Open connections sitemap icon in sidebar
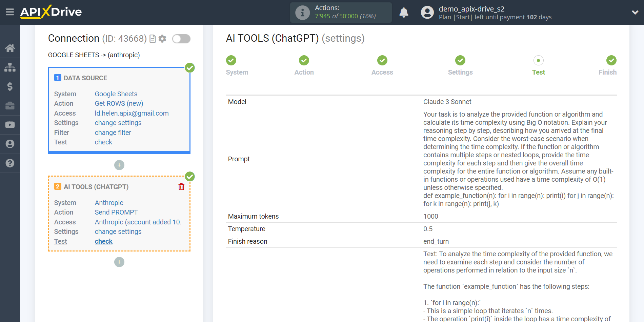This screenshot has height=322, width=644. [10, 67]
